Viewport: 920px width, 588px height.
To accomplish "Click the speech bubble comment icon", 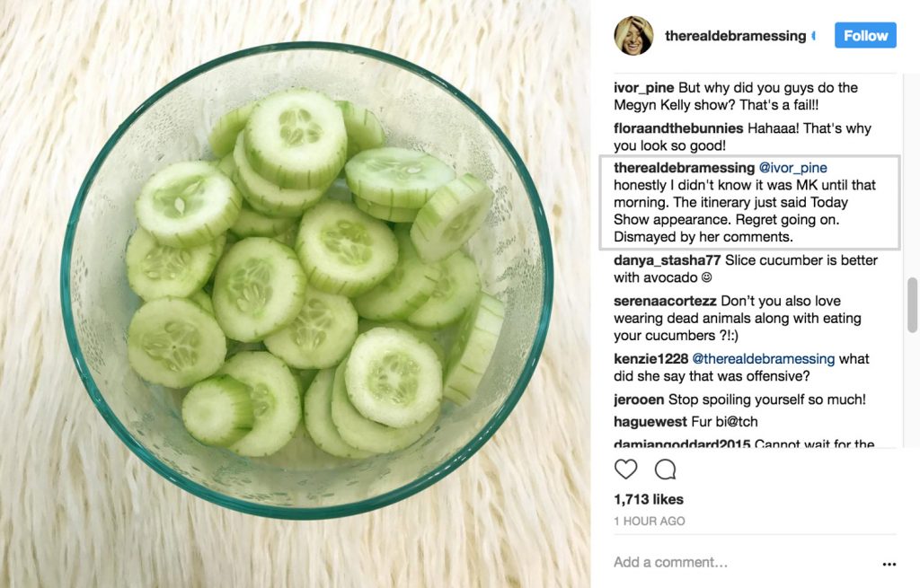I will tap(666, 470).
